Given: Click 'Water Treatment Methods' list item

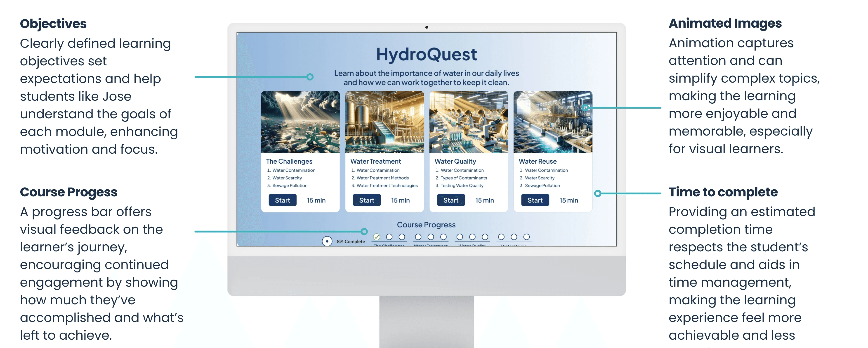Looking at the screenshot, I should 383,178.
